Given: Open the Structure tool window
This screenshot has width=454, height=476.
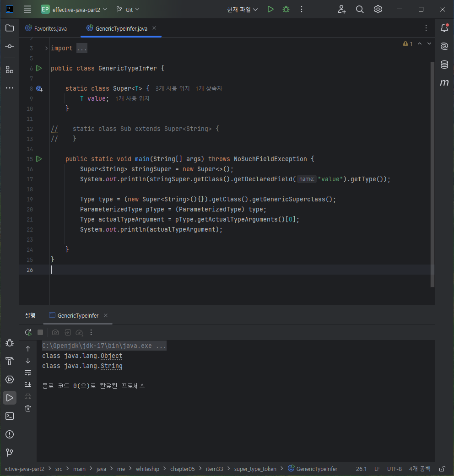Looking at the screenshot, I should 10,70.
